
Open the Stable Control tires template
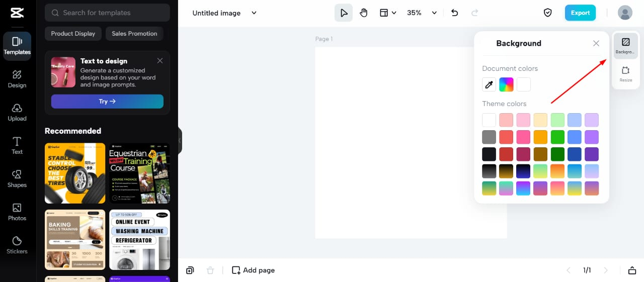coord(75,173)
